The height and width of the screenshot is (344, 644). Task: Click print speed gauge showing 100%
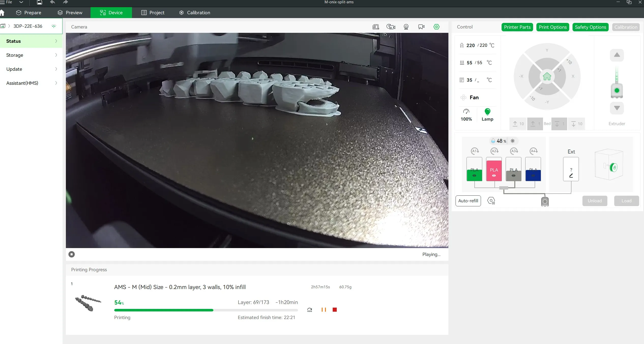(x=466, y=115)
